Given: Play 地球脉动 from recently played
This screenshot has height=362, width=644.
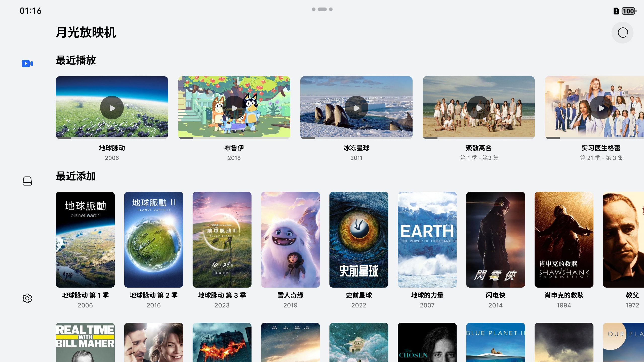Looking at the screenshot, I should (112, 108).
